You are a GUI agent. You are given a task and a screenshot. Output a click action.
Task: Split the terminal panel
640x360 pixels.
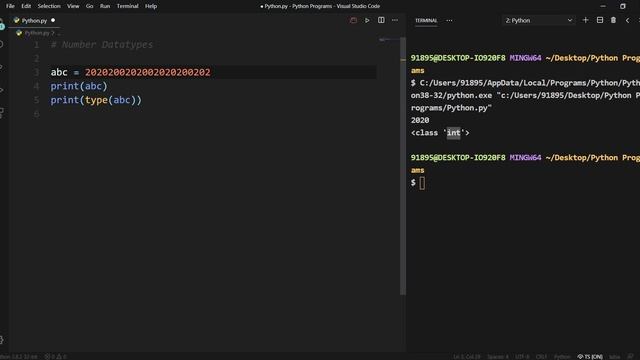[x=600, y=20]
